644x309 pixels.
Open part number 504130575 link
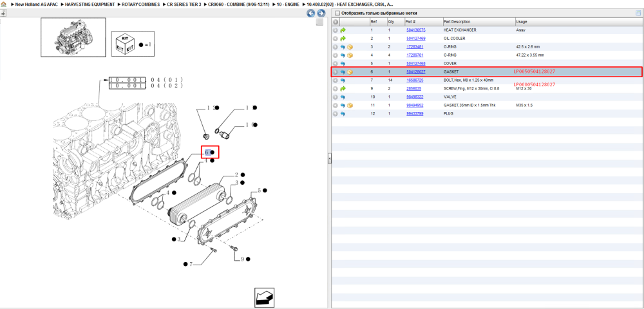415,30
